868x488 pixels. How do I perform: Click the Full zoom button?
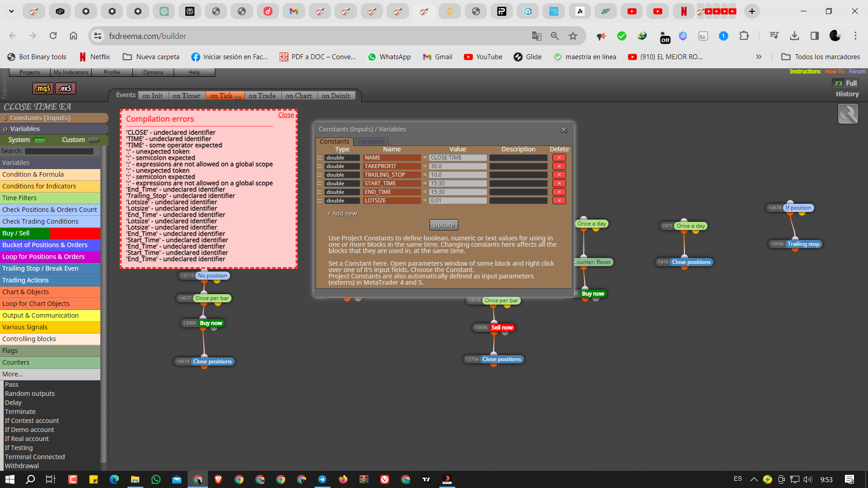pos(852,83)
